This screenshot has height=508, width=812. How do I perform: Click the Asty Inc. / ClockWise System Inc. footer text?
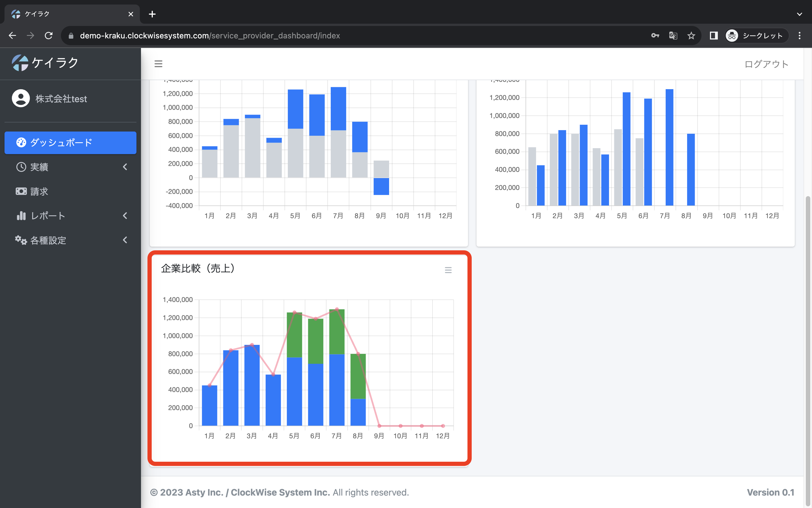tap(258, 492)
